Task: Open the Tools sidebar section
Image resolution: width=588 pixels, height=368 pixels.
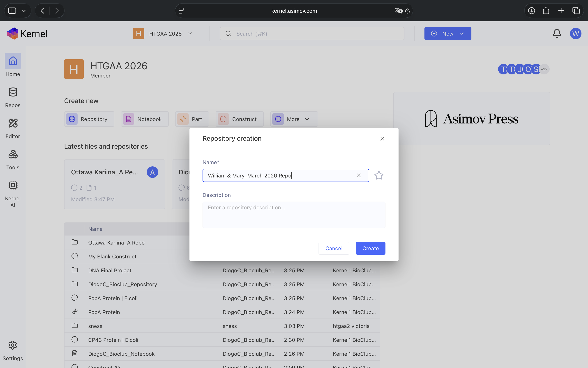Action: click(x=13, y=160)
